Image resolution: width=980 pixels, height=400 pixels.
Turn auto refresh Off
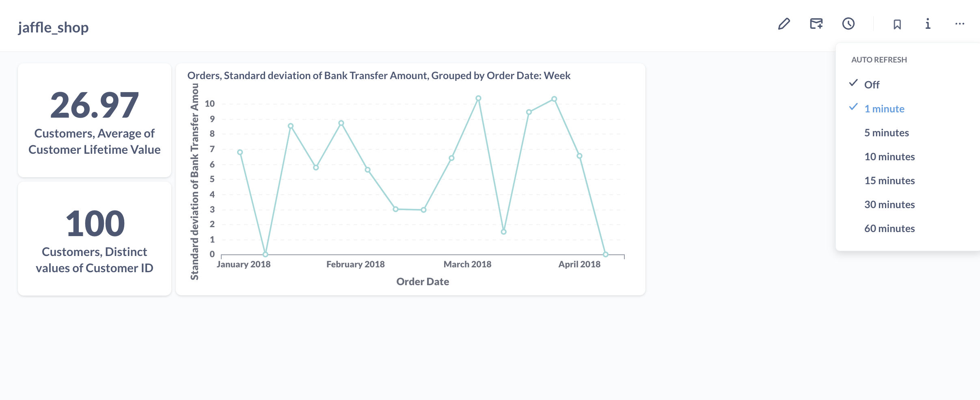pos(872,85)
